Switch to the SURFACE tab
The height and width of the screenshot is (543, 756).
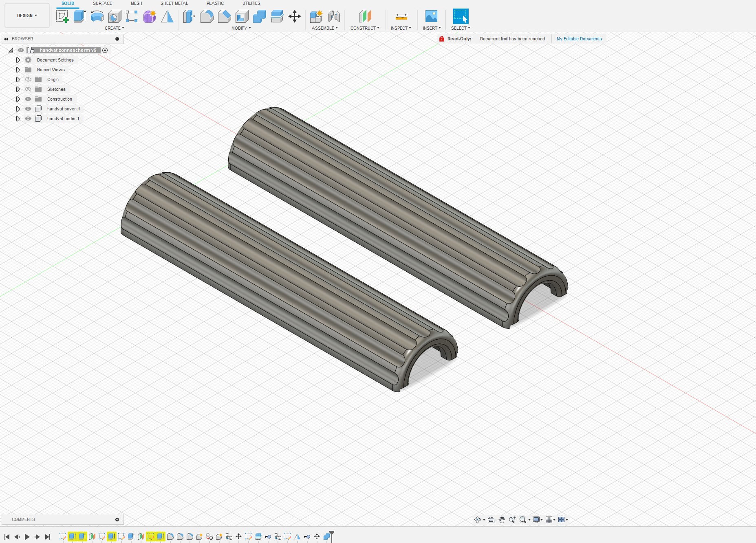(x=102, y=3)
